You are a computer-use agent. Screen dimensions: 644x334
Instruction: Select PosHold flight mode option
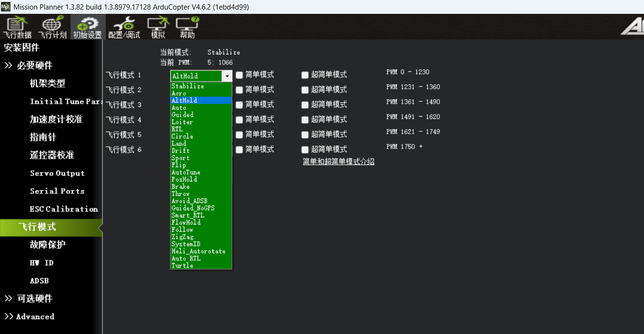(x=184, y=179)
